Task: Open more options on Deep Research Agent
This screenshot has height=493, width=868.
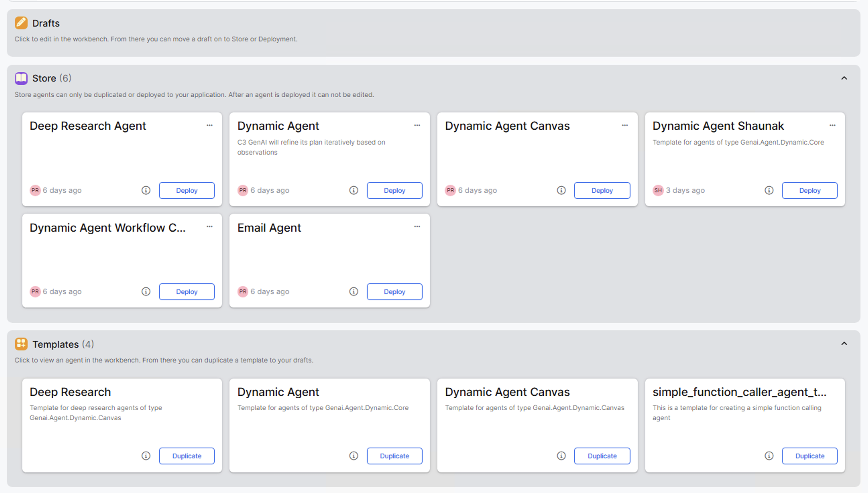Action: [x=210, y=125]
